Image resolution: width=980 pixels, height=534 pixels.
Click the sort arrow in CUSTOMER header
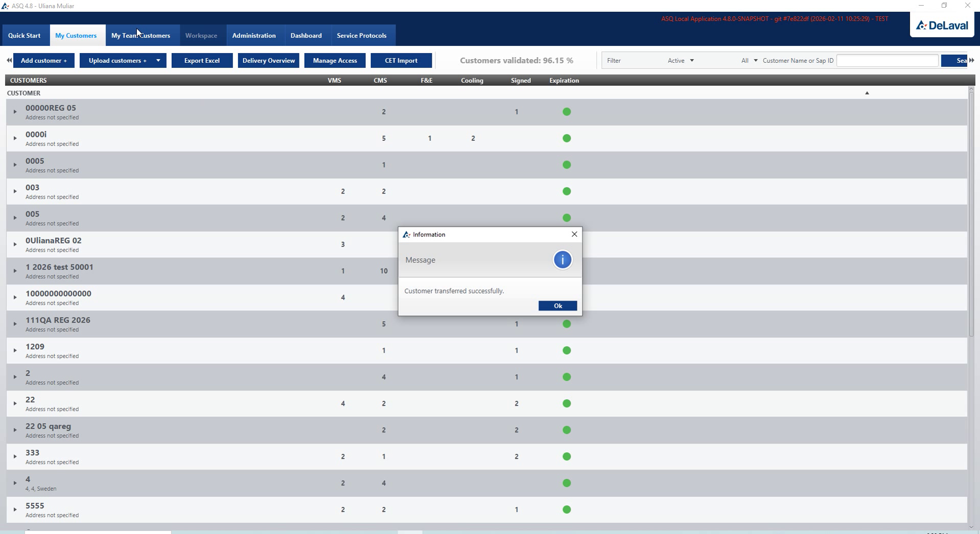click(x=867, y=93)
